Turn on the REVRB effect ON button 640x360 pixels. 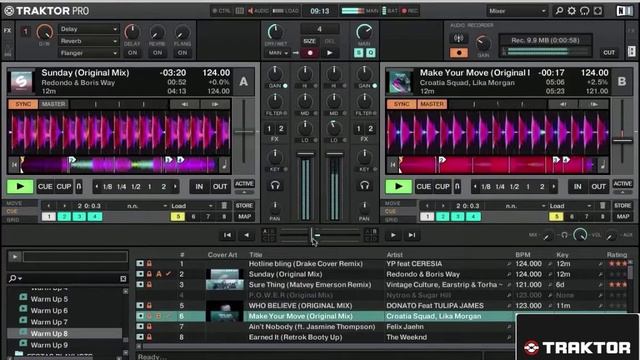[x=157, y=53]
